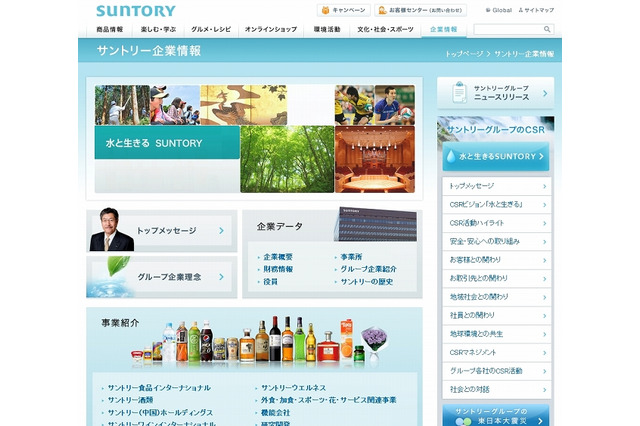Viewport: 640px width, 426px height.
Task: Click the news release document icon
Action: 456,93
